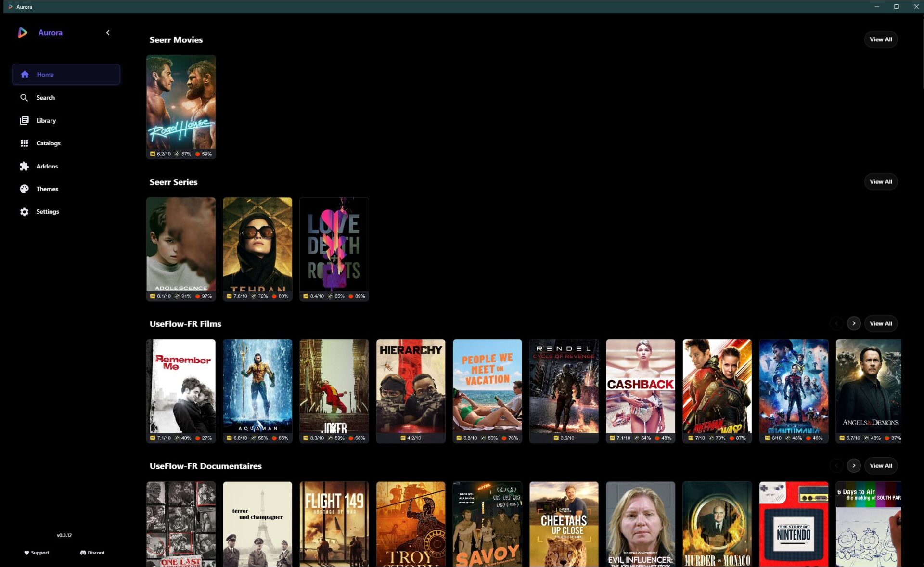Open the Library icon in the sidebar
The image size is (924, 567).
pyautogui.click(x=24, y=120)
